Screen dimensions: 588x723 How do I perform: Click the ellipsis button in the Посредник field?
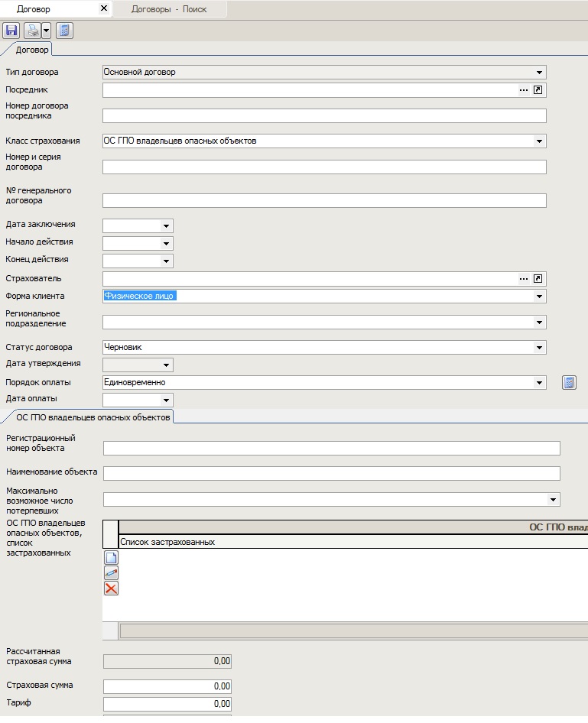524,90
